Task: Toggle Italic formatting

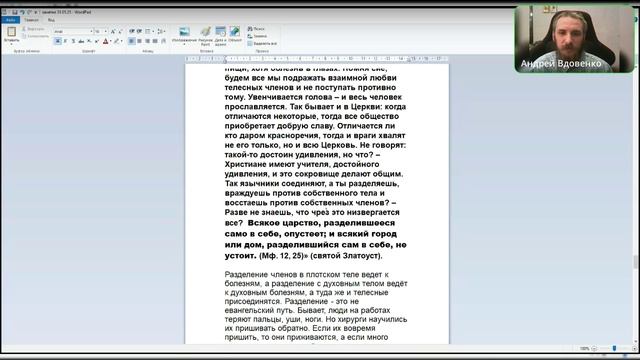Action: point(65,41)
